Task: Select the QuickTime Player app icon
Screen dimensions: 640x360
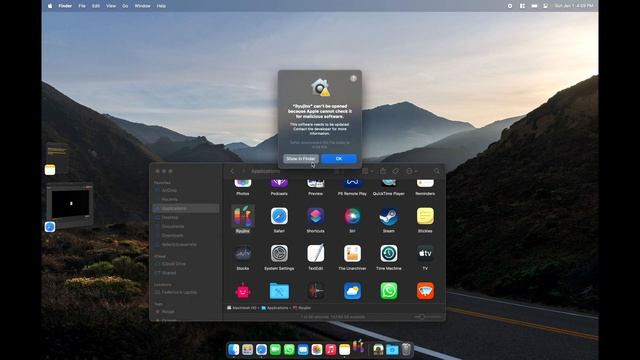Action: click(389, 184)
